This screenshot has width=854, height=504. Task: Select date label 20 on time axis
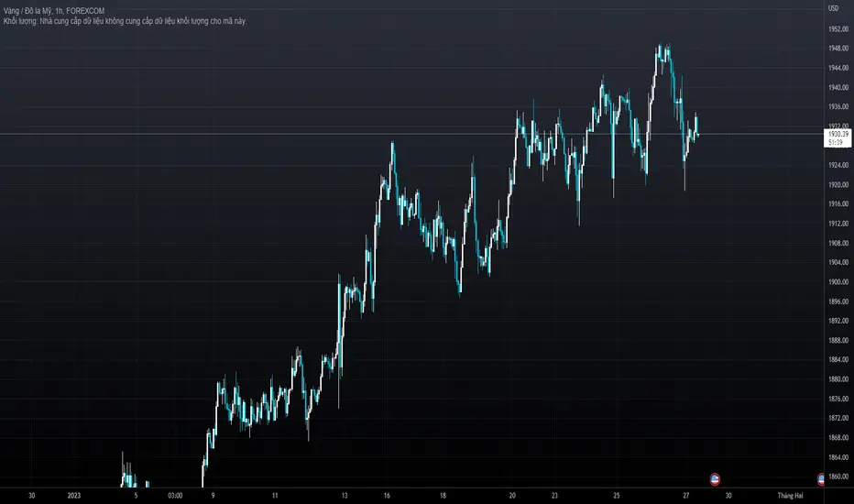click(x=512, y=496)
